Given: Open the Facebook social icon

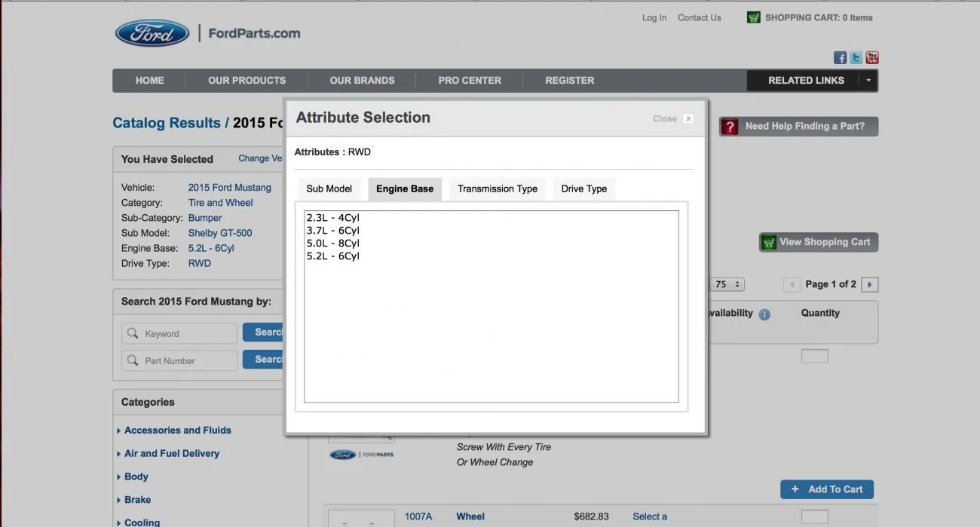Looking at the screenshot, I should (x=840, y=58).
